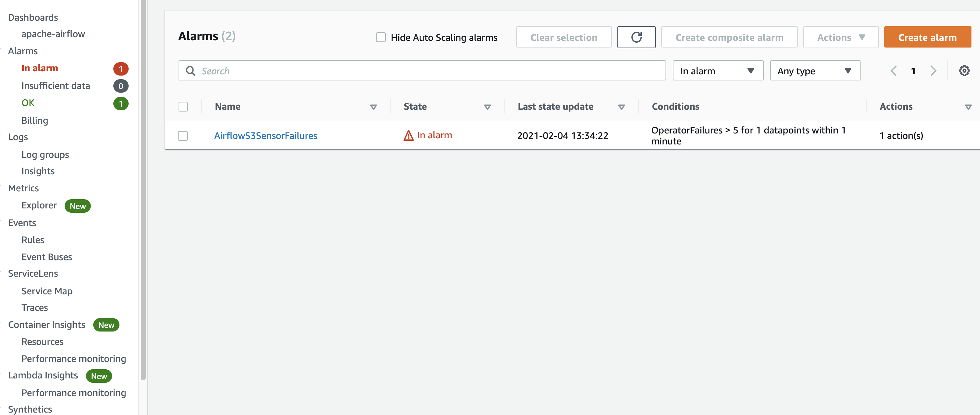This screenshot has height=415, width=980.
Task: Select all alarms header checkbox
Action: pos(183,107)
